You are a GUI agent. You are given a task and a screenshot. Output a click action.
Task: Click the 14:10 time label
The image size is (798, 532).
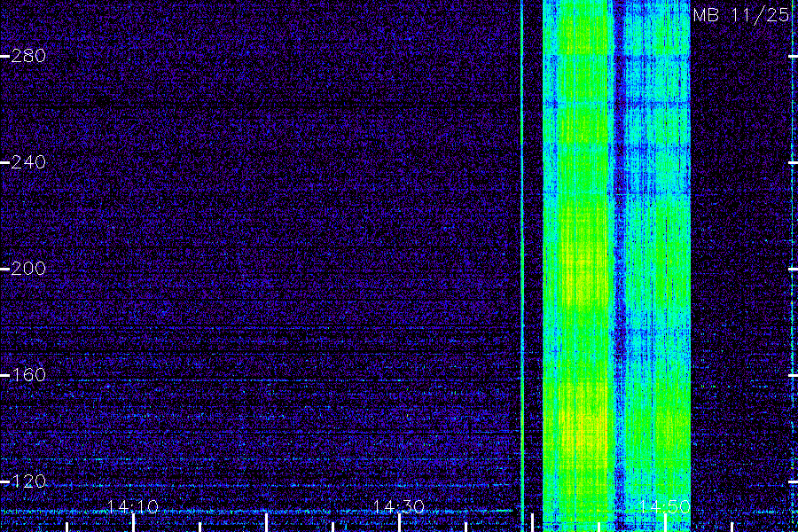coord(133,506)
